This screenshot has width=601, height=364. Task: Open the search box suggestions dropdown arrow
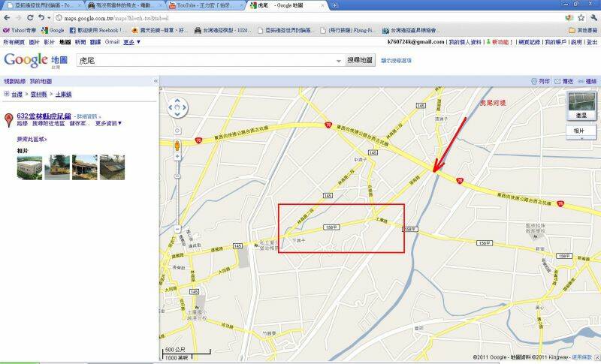(339, 61)
